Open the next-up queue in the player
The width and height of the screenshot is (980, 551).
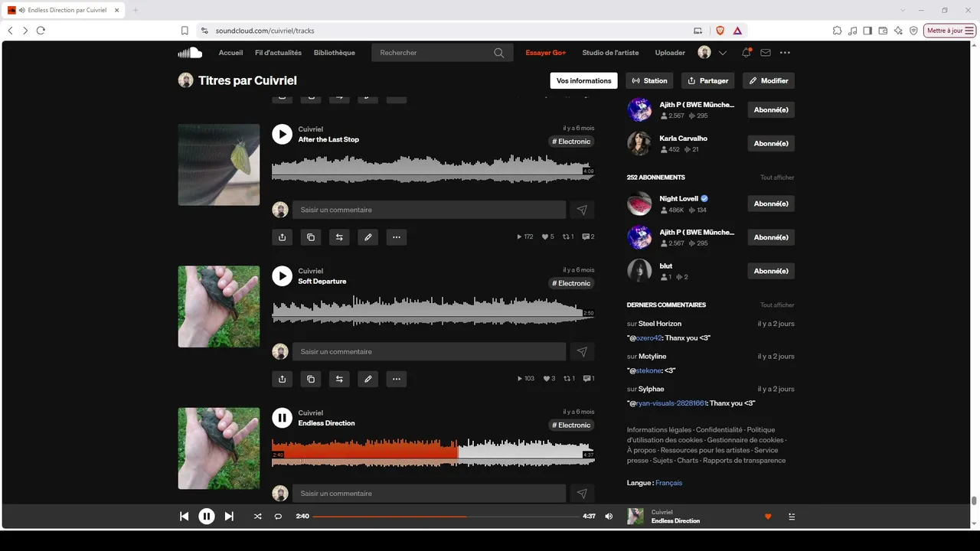pos(792,517)
